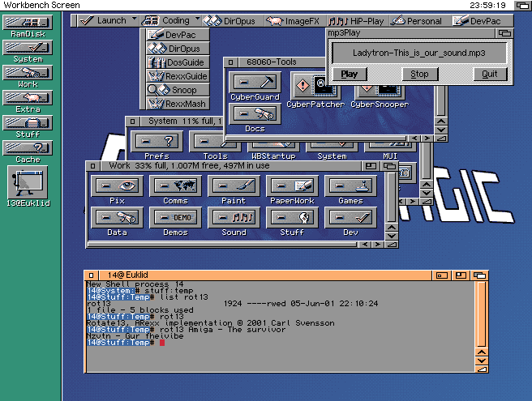Screen dimensions: 532x401
Task: Open the Paint drawer
Action: (x=234, y=186)
